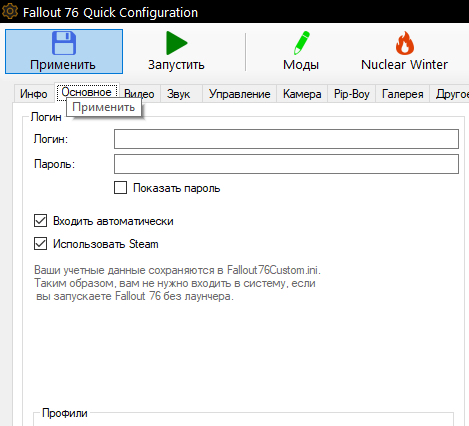
Task: Switch to the Pip-Boy tab
Action: point(352,94)
